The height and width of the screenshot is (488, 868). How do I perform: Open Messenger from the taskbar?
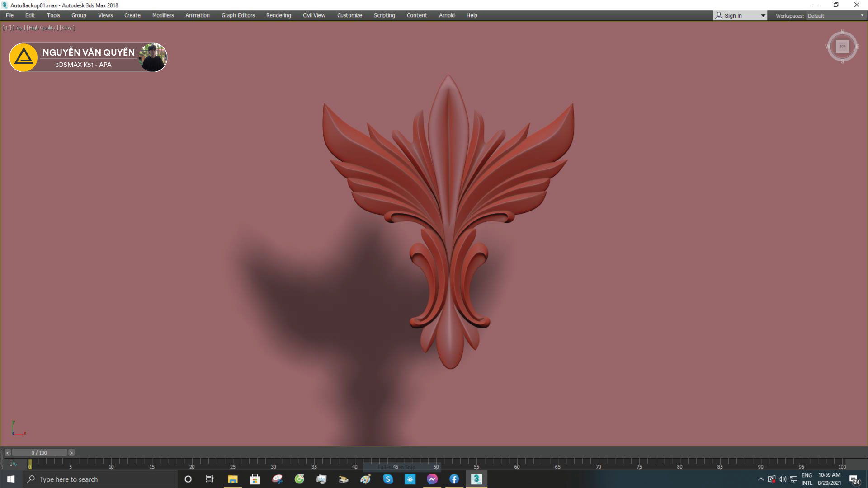(432, 479)
